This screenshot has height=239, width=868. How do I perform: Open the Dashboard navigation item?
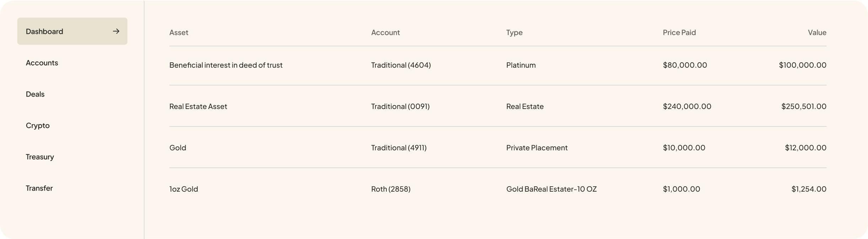[44, 31]
